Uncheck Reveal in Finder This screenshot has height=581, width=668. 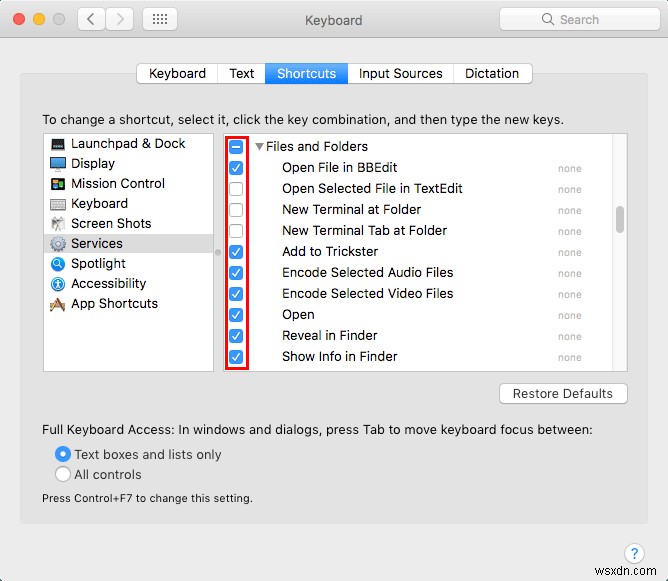[236, 336]
